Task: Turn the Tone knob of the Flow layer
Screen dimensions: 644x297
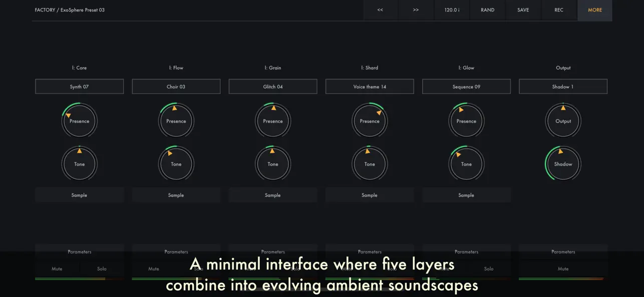Action: pyautogui.click(x=176, y=163)
